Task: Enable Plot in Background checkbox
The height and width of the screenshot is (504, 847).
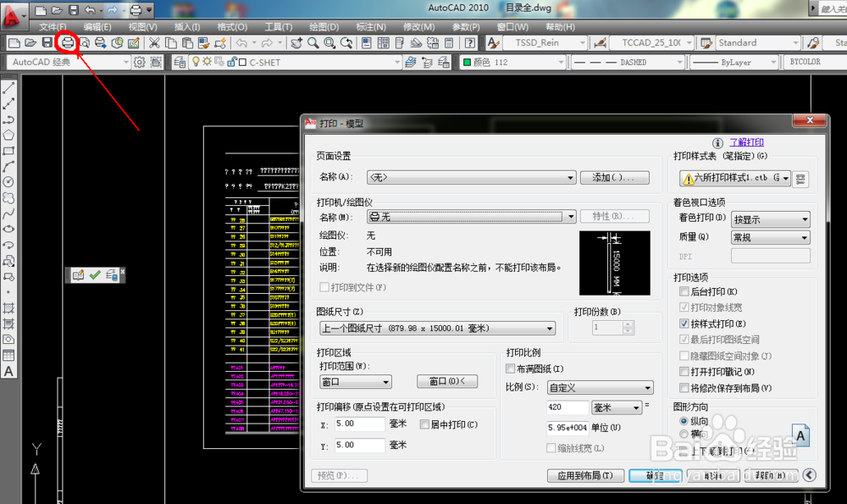Action: point(684,291)
